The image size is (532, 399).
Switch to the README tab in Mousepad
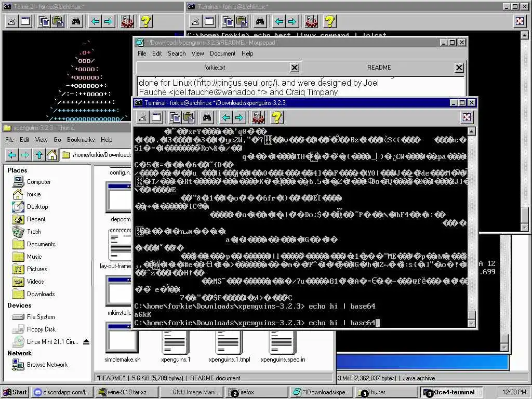coord(379,68)
